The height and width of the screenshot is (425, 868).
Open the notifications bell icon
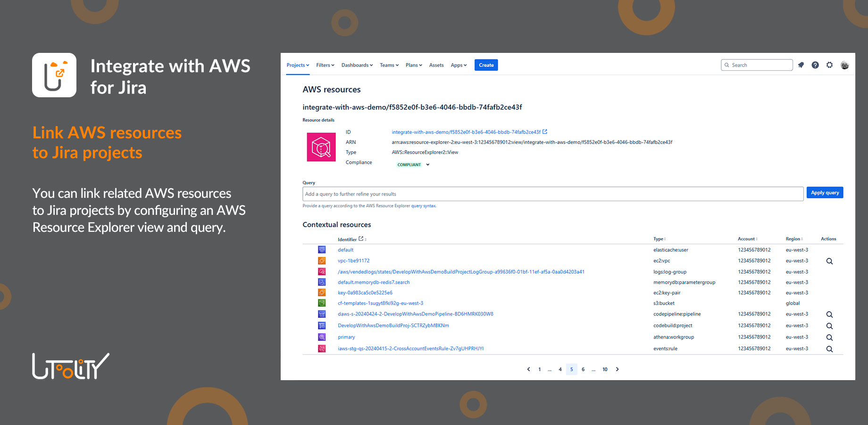click(801, 65)
